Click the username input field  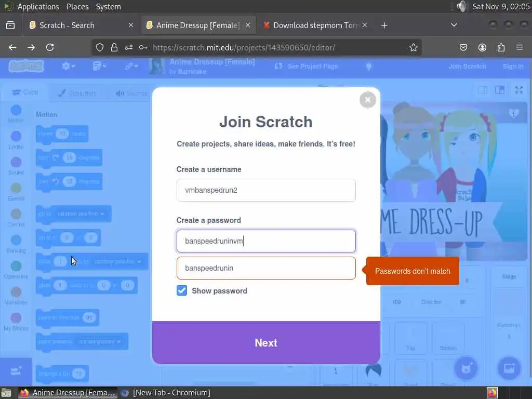point(266,190)
